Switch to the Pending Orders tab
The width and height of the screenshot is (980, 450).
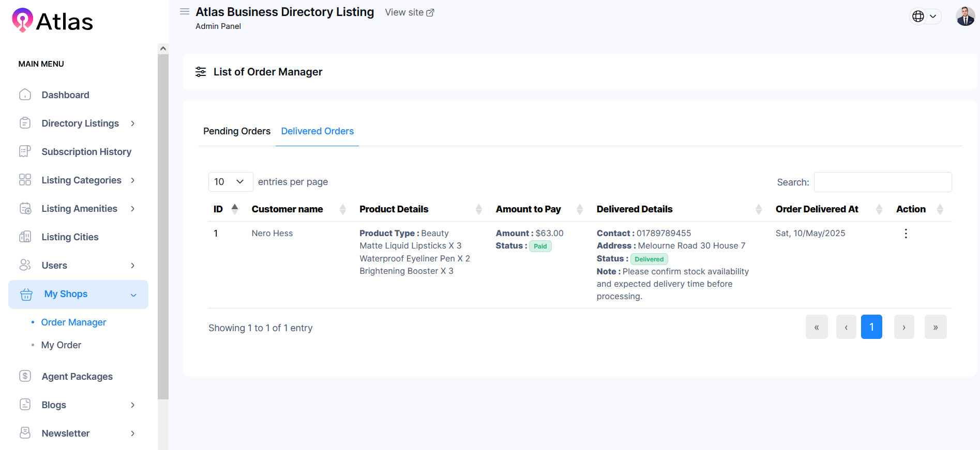point(237,131)
